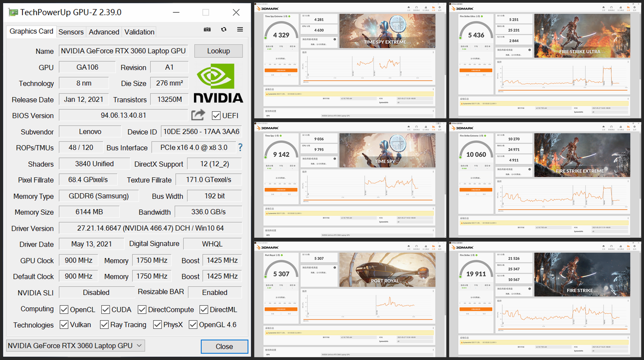Click the GPU-Z screenshot camera icon

207,30
